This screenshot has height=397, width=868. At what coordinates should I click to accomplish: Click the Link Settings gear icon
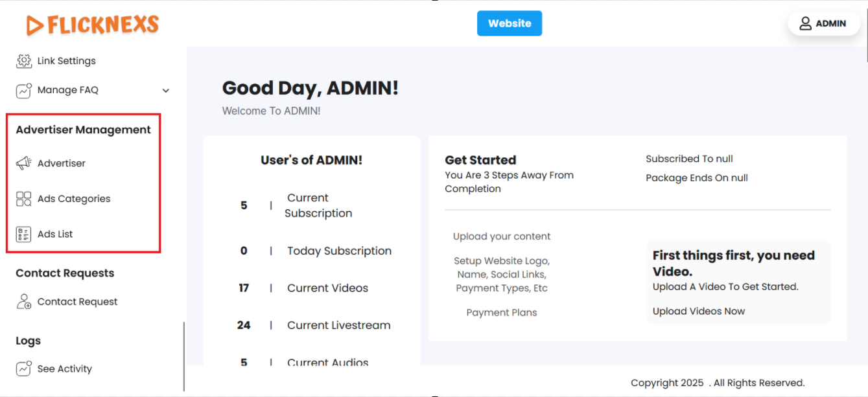tap(24, 61)
